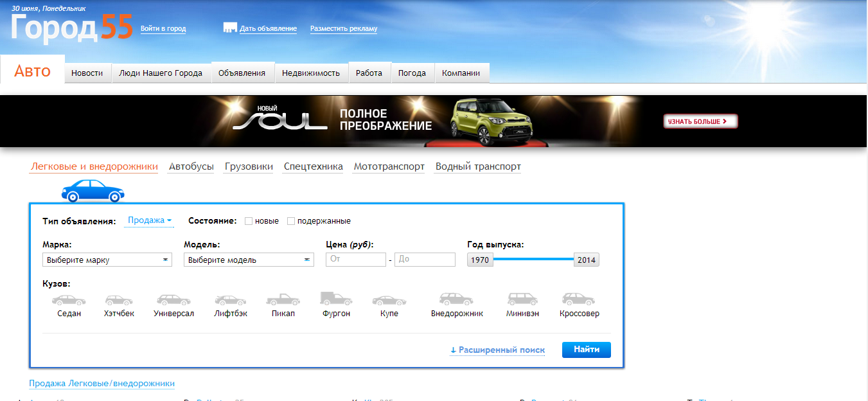Select the Хэтчбек body type icon
The image size is (868, 401).
pos(119,300)
